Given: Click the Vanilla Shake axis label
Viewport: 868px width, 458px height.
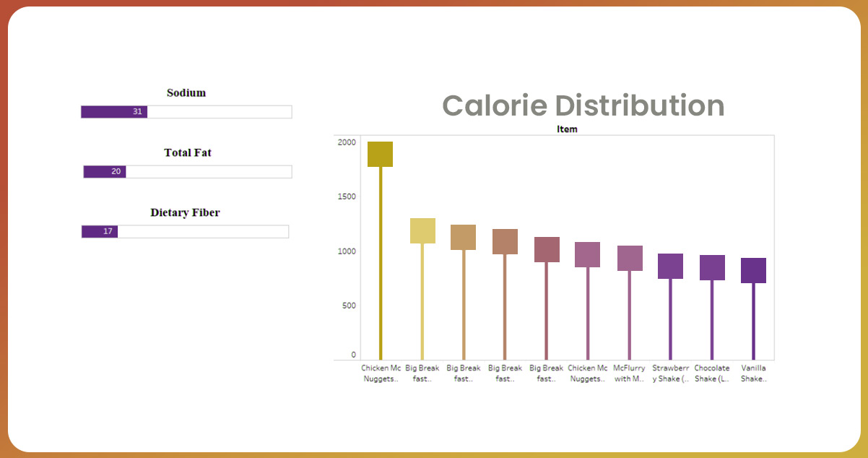Looking at the screenshot, I should pos(753,373).
